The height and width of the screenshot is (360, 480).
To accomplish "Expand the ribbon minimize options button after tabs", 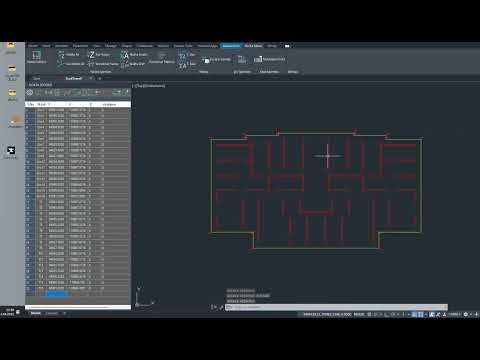I will tap(287, 46).
